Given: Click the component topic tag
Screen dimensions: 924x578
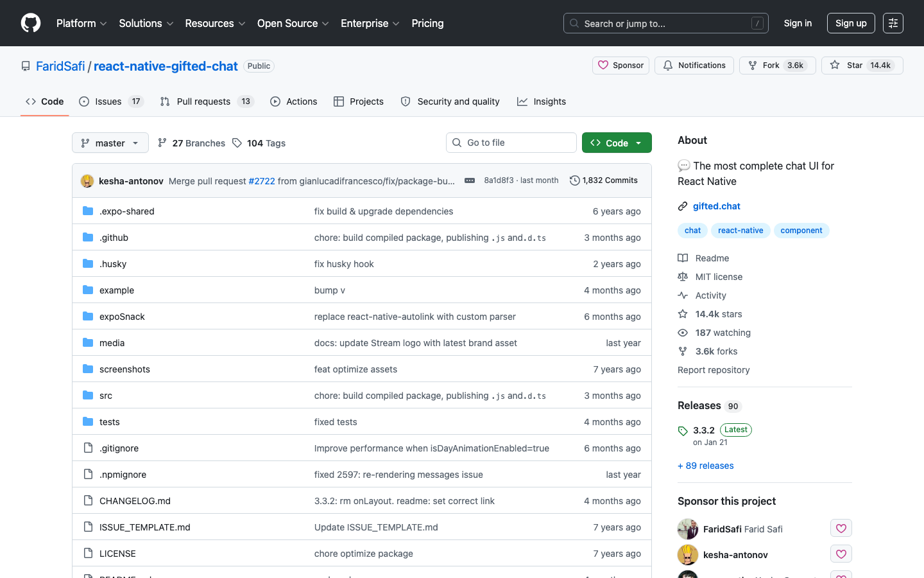Looking at the screenshot, I should point(801,231).
